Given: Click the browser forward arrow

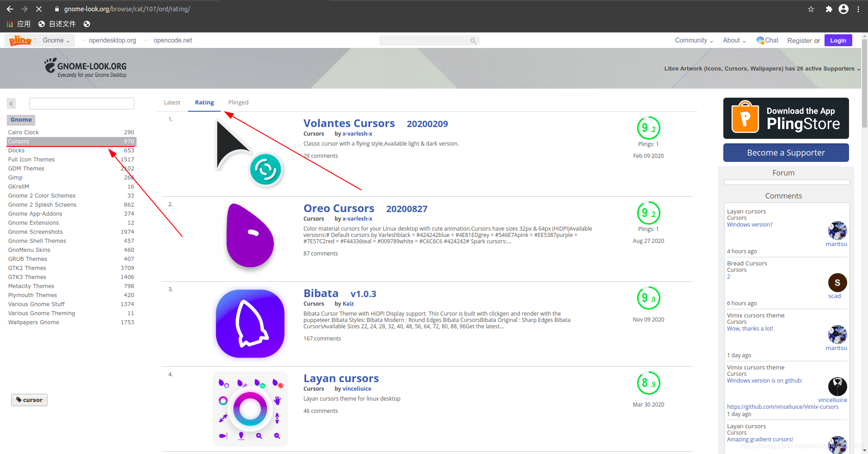Looking at the screenshot, I should pyautogui.click(x=24, y=9).
